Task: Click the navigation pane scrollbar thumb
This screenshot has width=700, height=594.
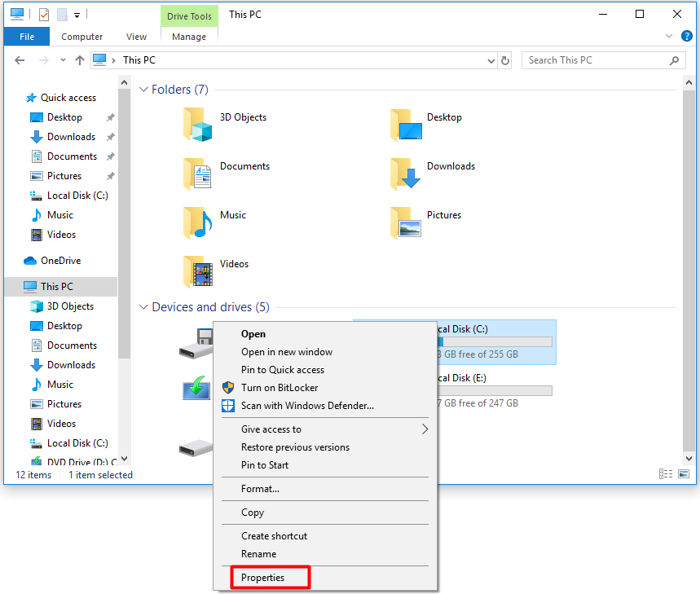Action: 124,223
